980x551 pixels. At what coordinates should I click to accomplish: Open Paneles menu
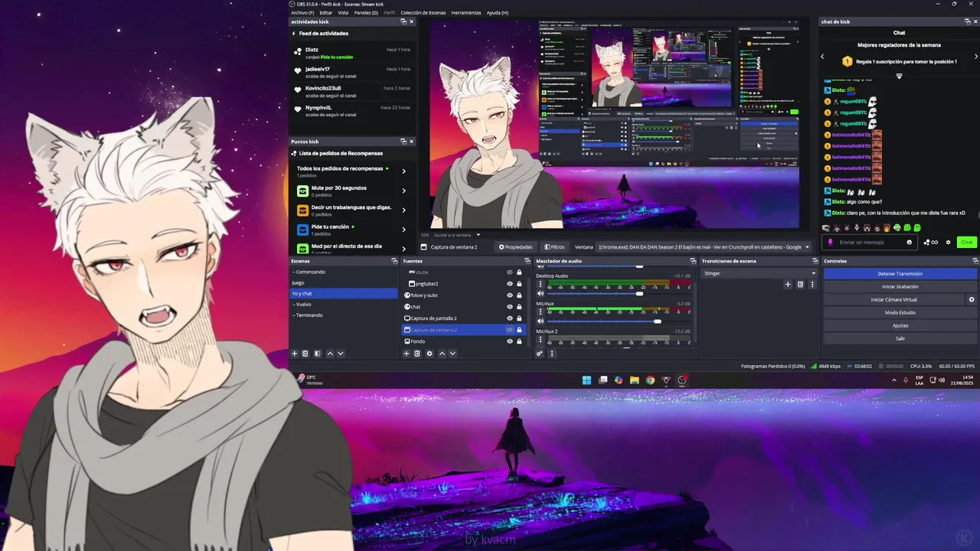click(366, 13)
